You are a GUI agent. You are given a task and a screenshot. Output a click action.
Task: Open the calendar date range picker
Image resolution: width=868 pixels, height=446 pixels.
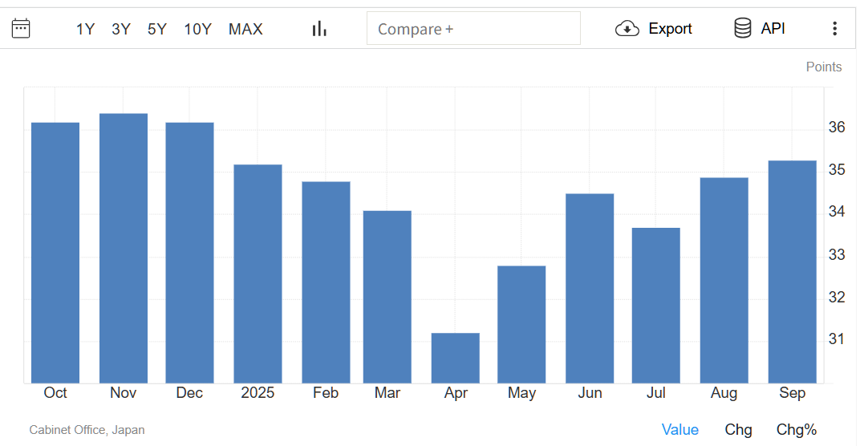point(21,29)
